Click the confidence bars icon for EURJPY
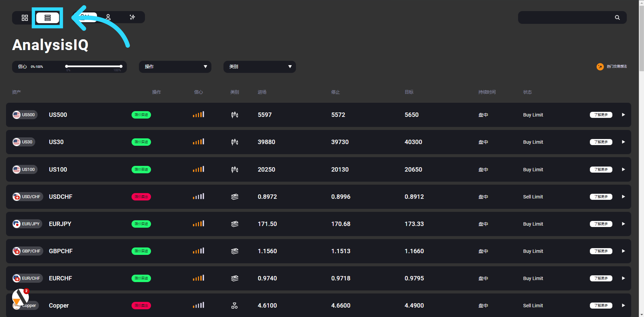Screen dimensions: 644x317 (198, 224)
